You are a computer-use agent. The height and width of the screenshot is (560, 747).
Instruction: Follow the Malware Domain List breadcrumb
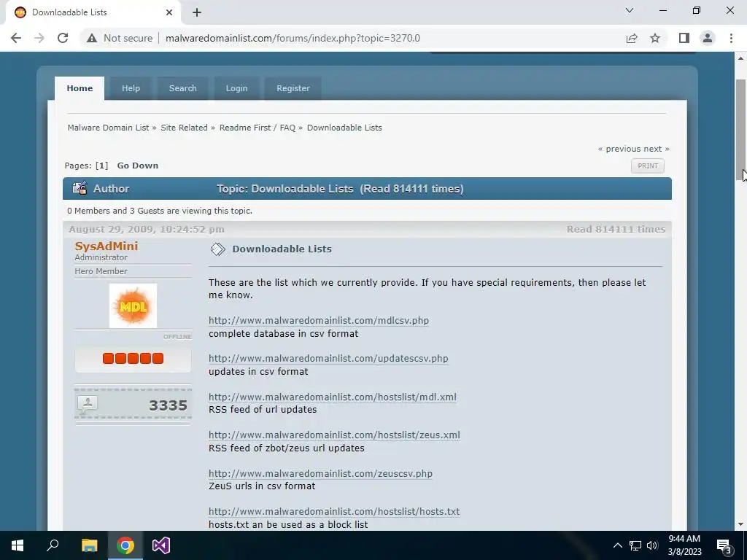[108, 128]
